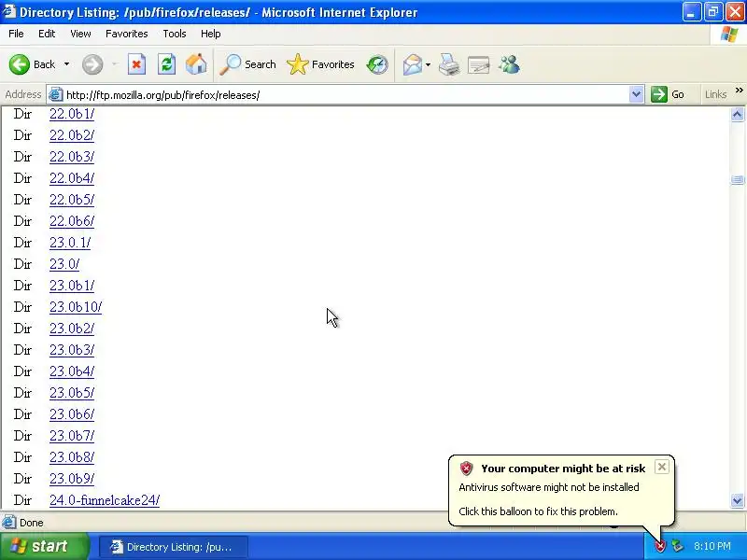Open the 22.0b1/ directory link

coord(72,114)
